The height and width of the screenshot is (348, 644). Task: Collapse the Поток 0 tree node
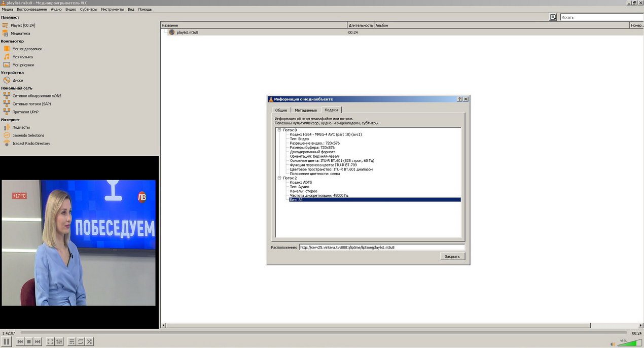tap(279, 130)
